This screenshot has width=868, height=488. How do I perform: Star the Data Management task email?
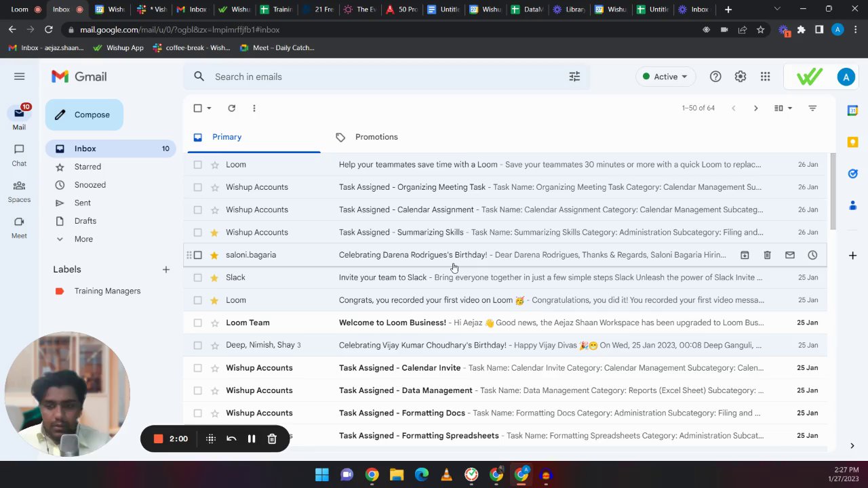pyautogui.click(x=214, y=390)
